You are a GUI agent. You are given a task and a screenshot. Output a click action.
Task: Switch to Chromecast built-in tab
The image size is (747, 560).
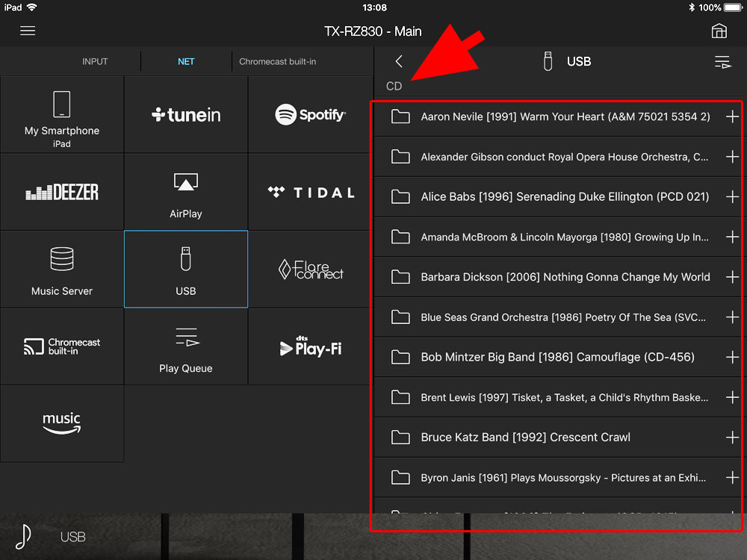[277, 61]
